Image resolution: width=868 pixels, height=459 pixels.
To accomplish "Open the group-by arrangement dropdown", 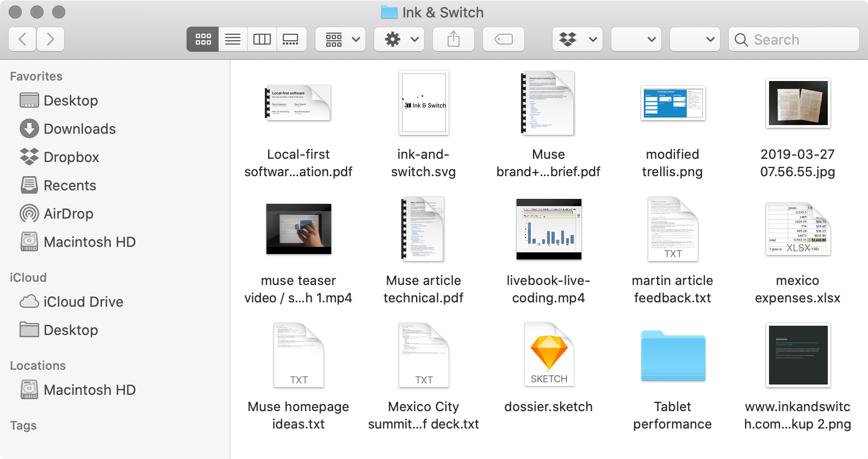I will [340, 39].
